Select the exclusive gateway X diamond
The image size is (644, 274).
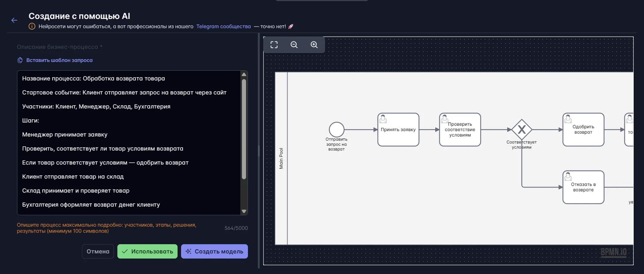coord(521,129)
